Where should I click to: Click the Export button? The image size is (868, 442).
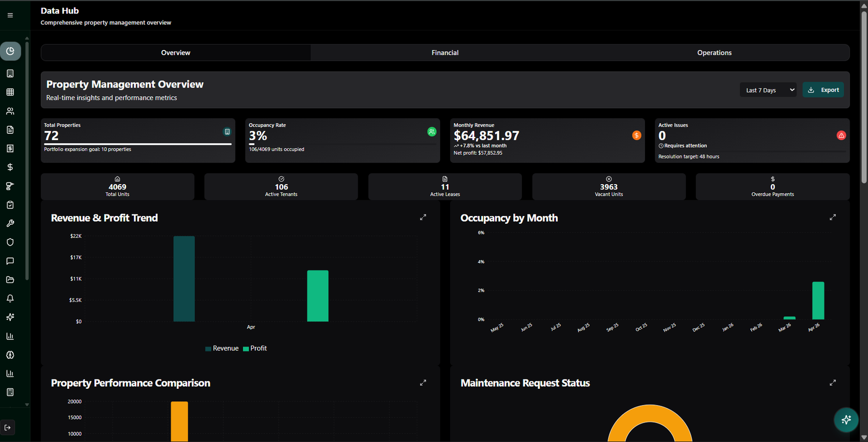823,90
